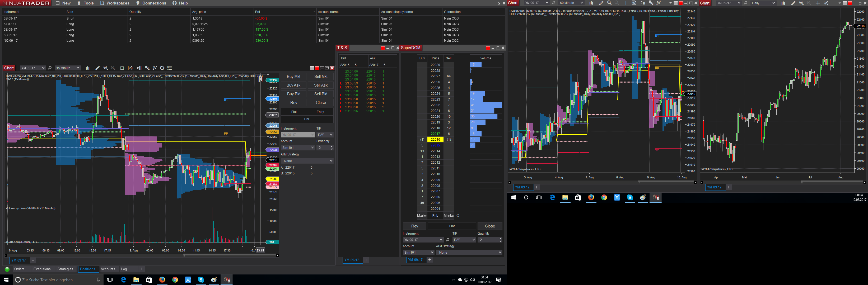The image size is (868, 285).
Task: Open the 60 Minute interval dropdown
Action: pos(571,3)
